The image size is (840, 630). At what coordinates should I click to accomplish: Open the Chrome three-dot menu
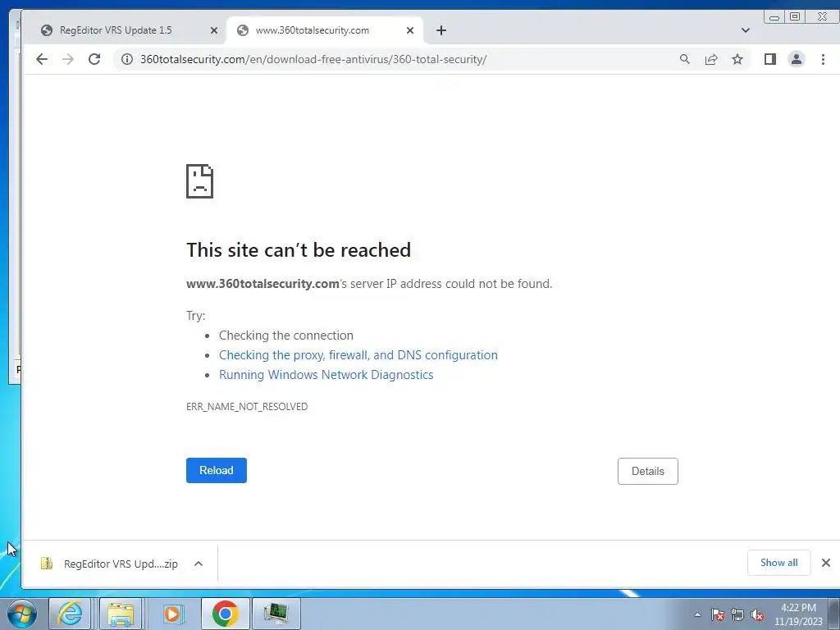(823, 59)
